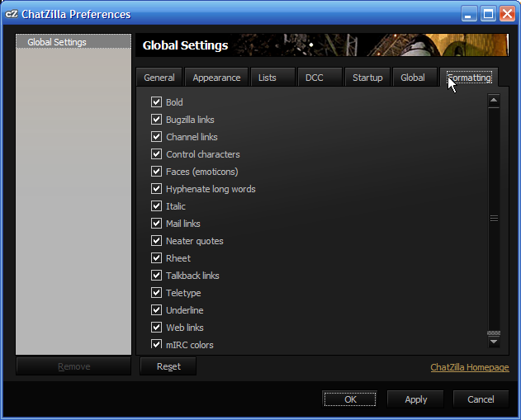521x420 pixels.
Task: Select the Lists tab
Action: pos(272,78)
